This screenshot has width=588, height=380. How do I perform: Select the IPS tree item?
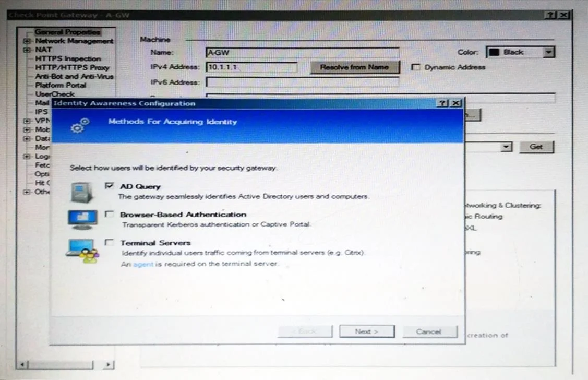click(41, 112)
